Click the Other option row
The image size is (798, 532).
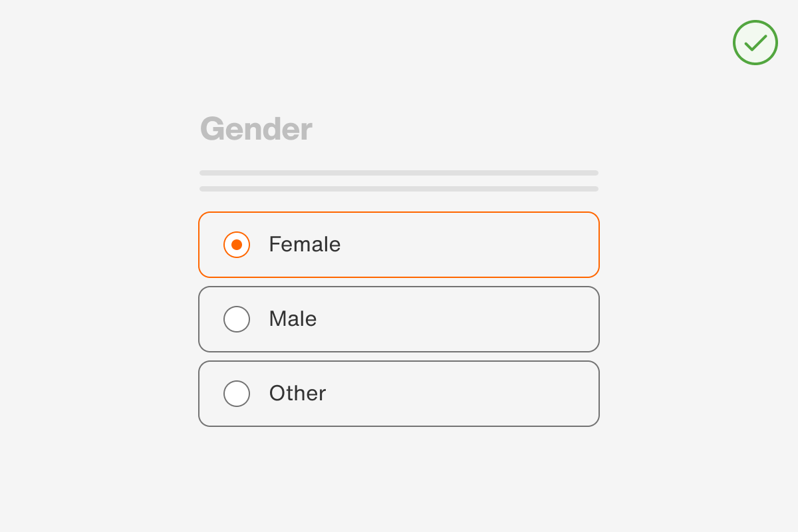point(399,394)
